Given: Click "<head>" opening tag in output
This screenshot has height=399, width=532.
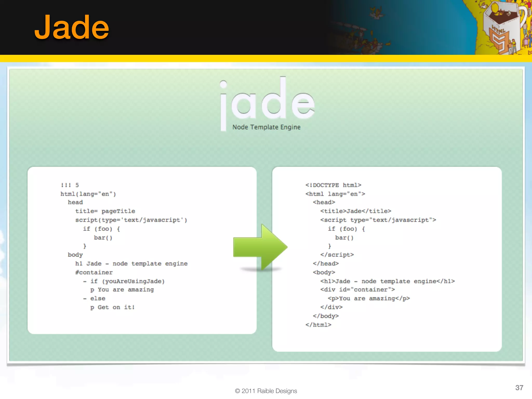Looking at the screenshot, I should pyautogui.click(x=324, y=202).
